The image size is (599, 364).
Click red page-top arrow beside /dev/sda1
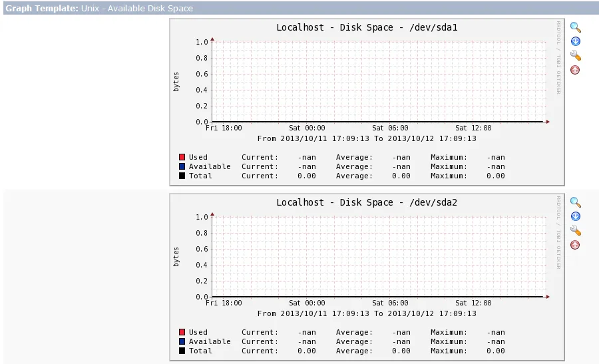click(575, 70)
